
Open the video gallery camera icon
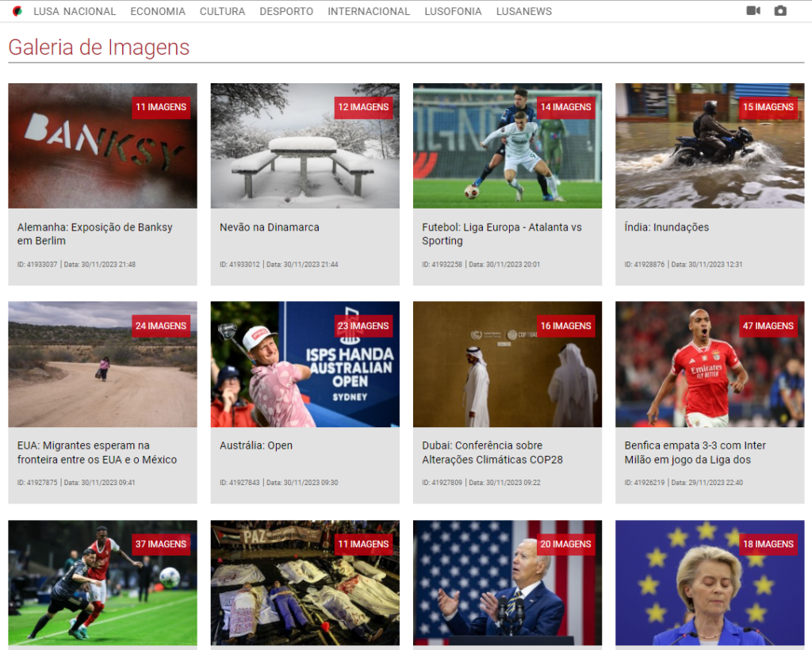pyautogui.click(x=753, y=11)
